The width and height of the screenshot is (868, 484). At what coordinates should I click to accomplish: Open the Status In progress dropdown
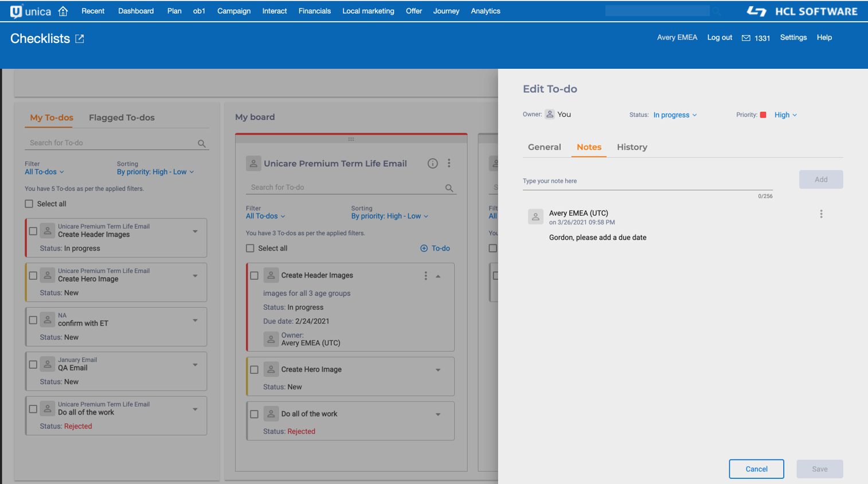[675, 115]
